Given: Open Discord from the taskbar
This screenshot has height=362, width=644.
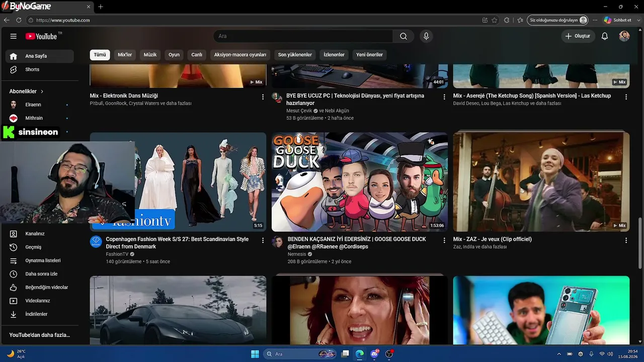Looking at the screenshot, I should click(374, 354).
